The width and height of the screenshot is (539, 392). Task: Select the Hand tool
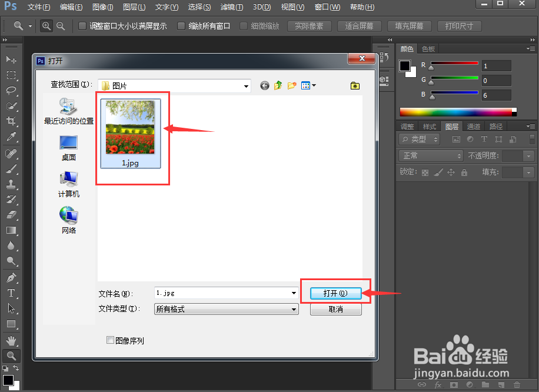tap(11, 341)
